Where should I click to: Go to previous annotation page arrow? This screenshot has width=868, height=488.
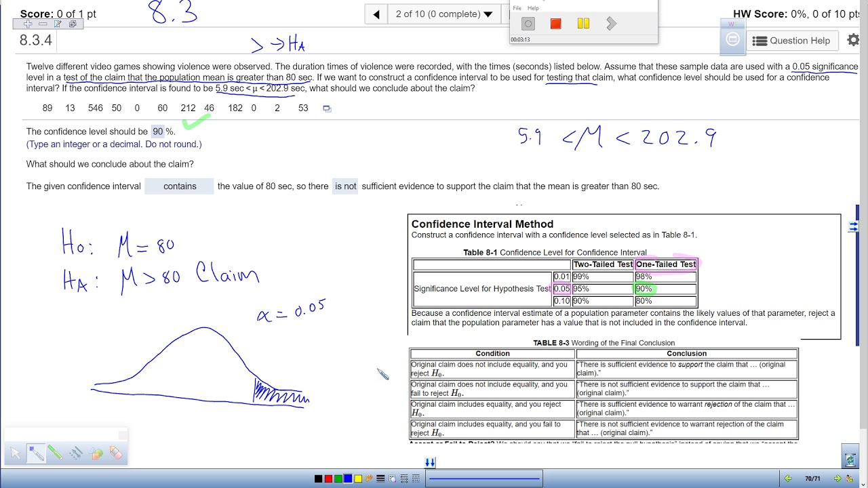coord(788,479)
